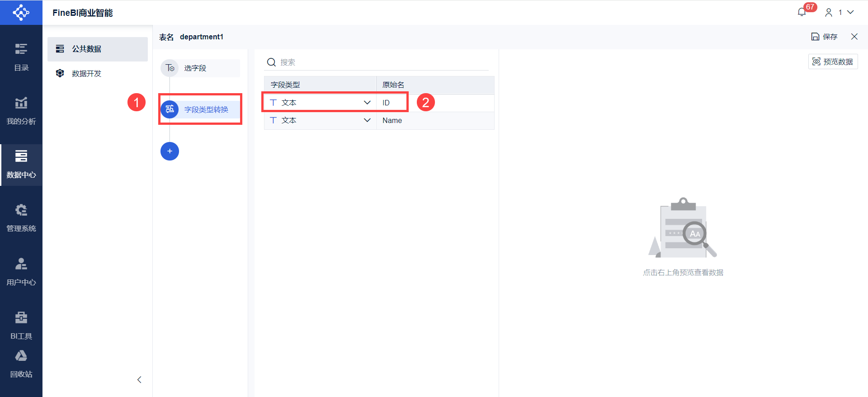Open 管理系统 management section
Image resolution: width=868 pixels, height=397 pixels.
click(x=21, y=218)
